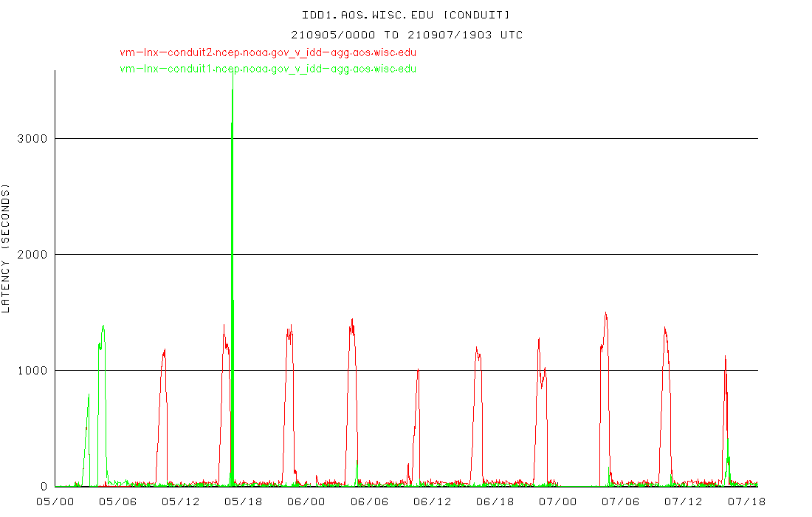Click the 05/06 x-axis time label
This screenshot has width=812, height=517.
[117, 501]
